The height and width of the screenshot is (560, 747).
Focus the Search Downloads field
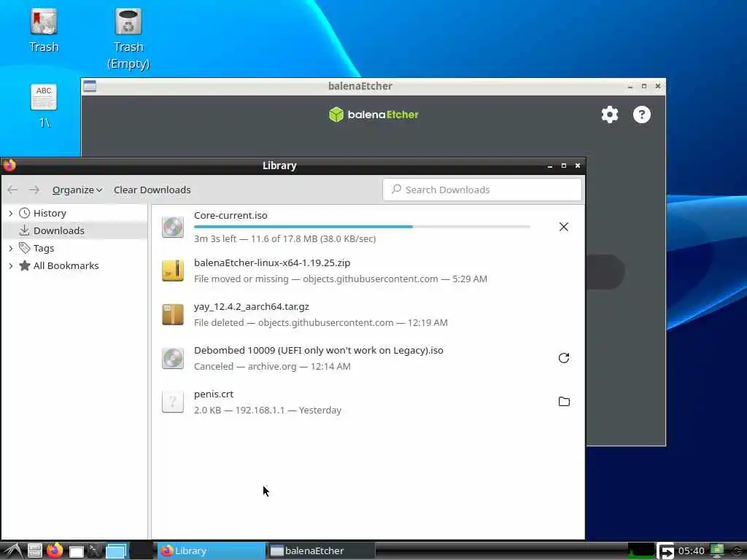pyautogui.click(x=482, y=190)
